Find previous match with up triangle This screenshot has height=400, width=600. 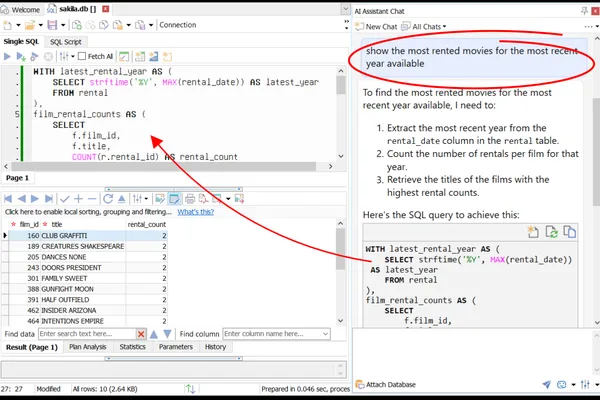coord(154,334)
